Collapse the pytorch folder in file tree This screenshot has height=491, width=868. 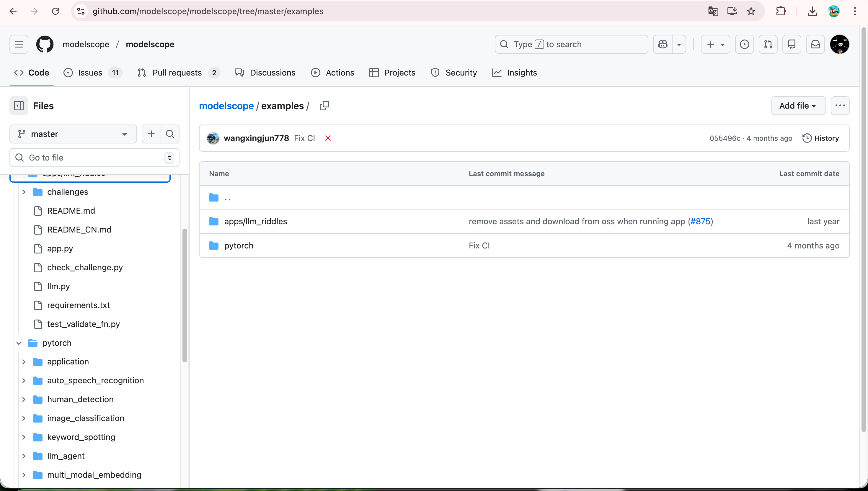tap(19, 343)
